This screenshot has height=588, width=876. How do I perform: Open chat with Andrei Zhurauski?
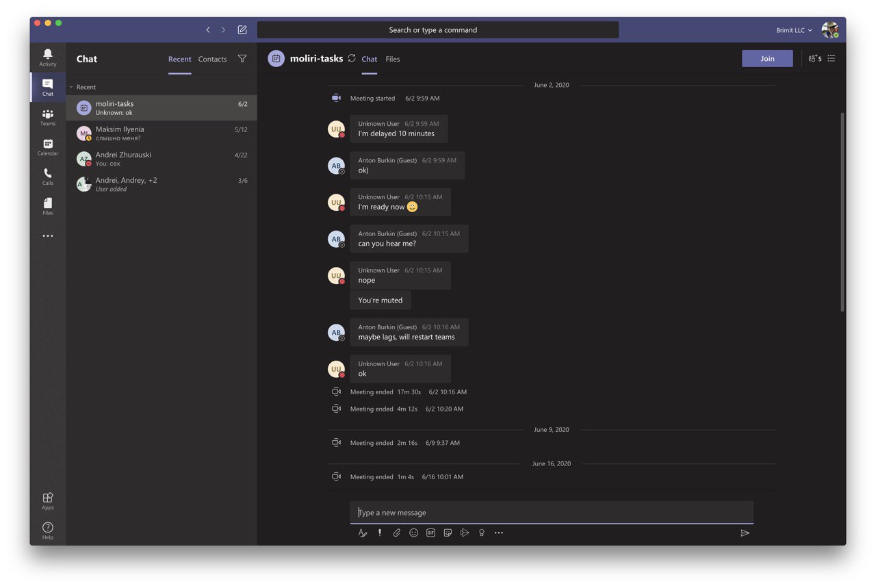(162, 159)
